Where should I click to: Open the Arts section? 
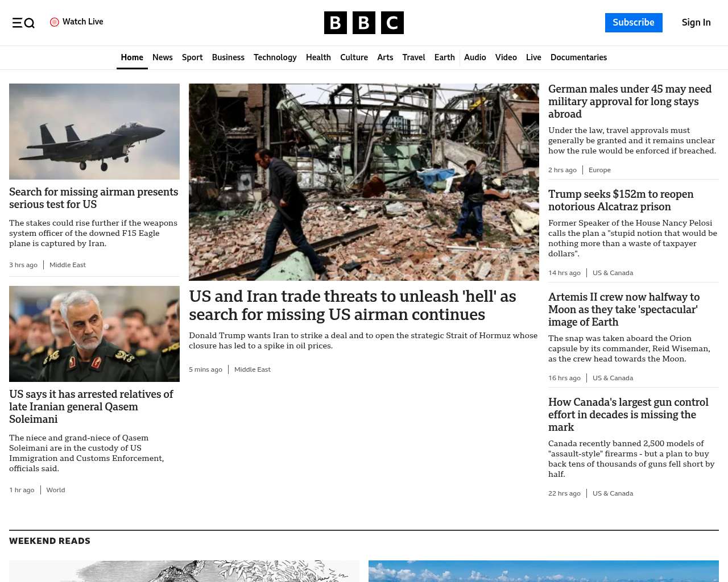click(x=385, y=57)
